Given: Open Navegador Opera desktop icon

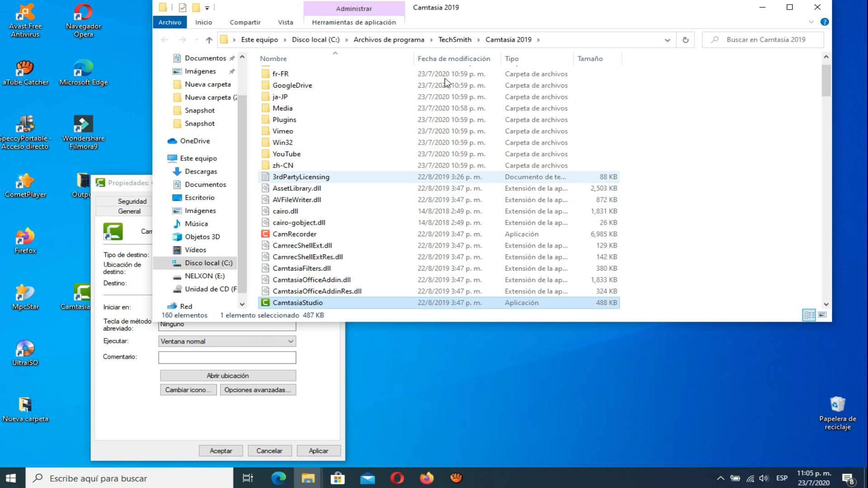Looking at the screenshot, I should (x=83, y=20).
